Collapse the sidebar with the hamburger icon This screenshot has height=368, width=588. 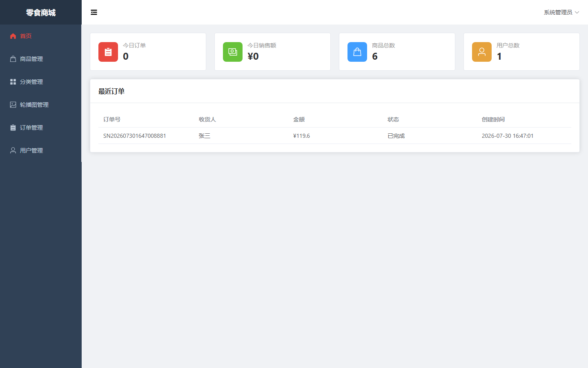click(94, 12)
